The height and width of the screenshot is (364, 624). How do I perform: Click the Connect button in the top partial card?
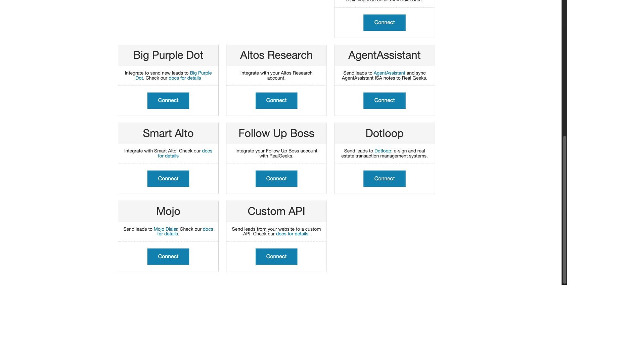coord(384,22)
